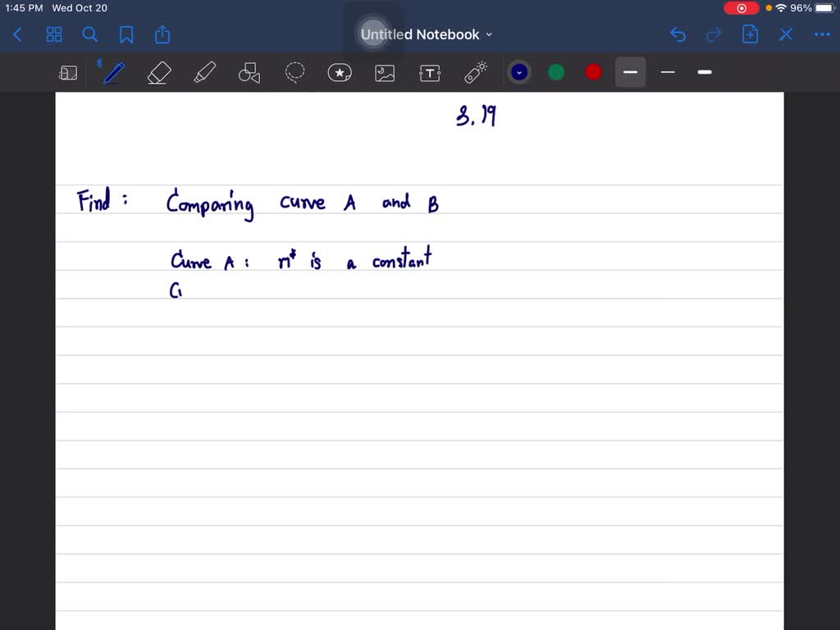
Task: Choose the dark blue pen color
Action: tap(519, 72)
